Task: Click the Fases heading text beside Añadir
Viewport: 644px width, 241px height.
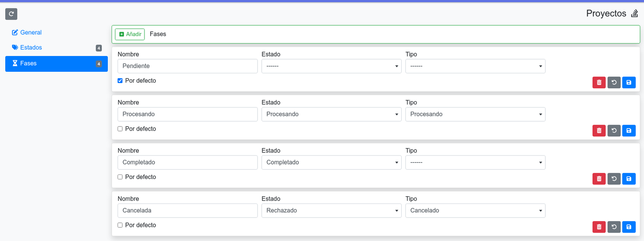Action: (158, 34)
